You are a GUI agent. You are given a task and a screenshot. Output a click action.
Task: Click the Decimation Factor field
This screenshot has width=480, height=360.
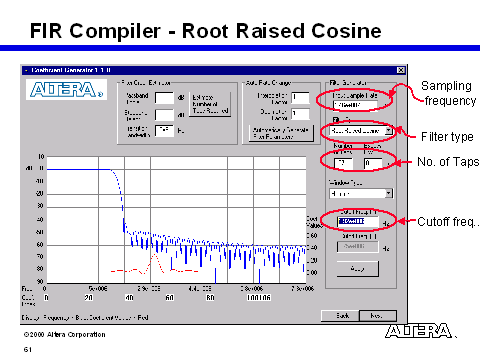point(300,114)
